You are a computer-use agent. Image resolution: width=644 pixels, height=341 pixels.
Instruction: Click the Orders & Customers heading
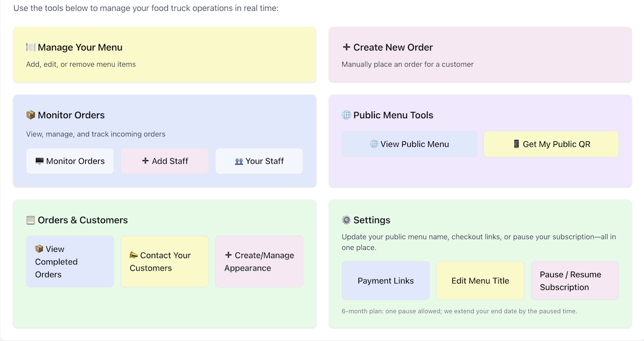pos(83,220)
